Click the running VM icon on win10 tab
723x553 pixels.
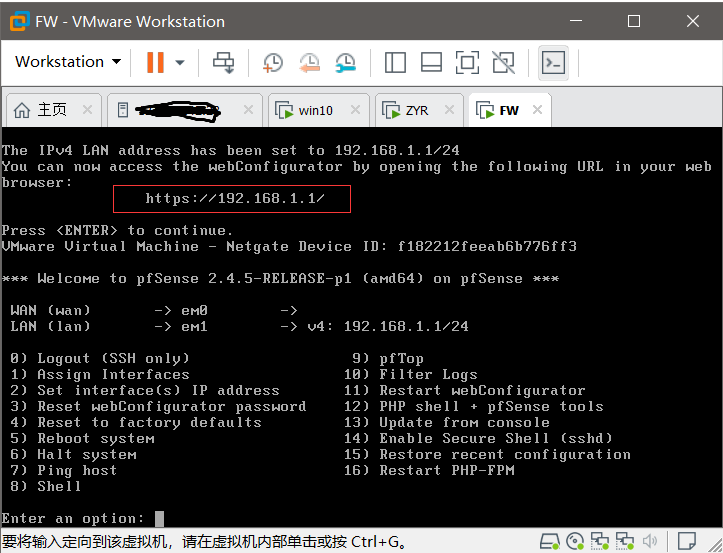(x=284, y=111)
